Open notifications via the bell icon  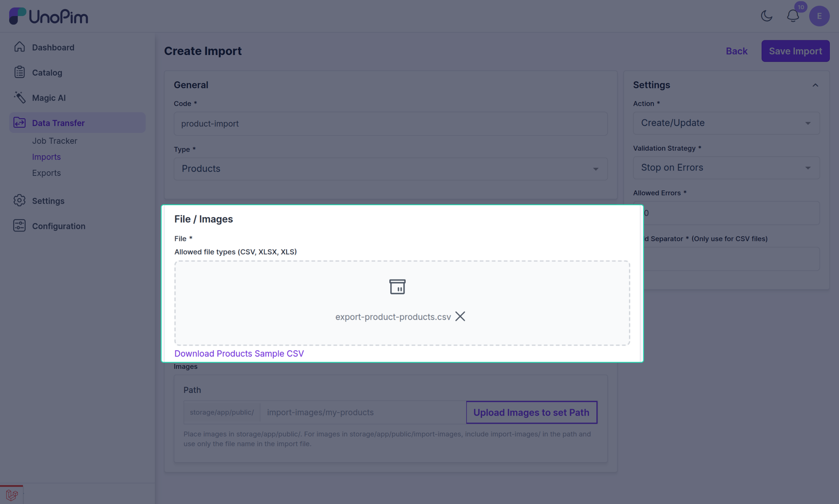[x=793, y=16]
